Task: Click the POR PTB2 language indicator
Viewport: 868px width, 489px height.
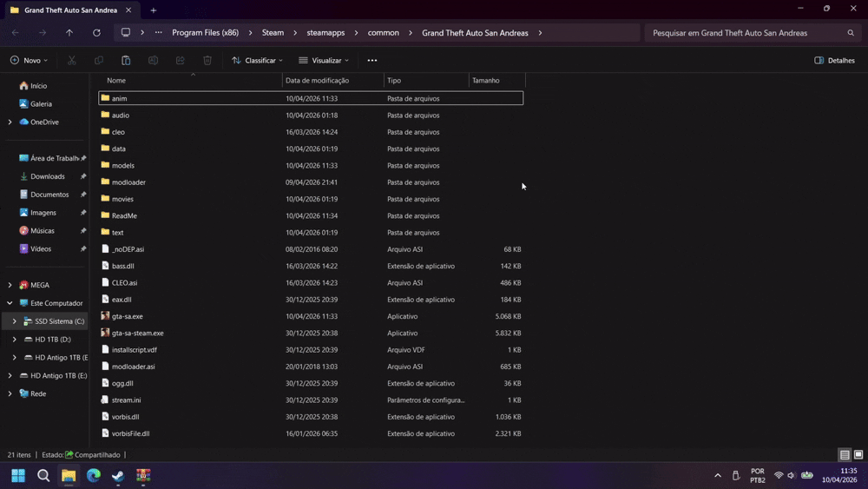Action: pos(757,475)
